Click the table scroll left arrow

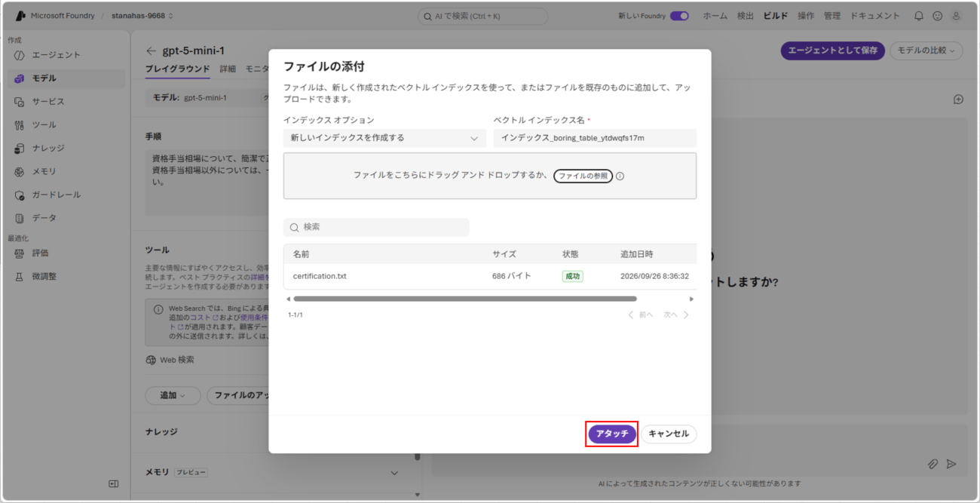288,299
